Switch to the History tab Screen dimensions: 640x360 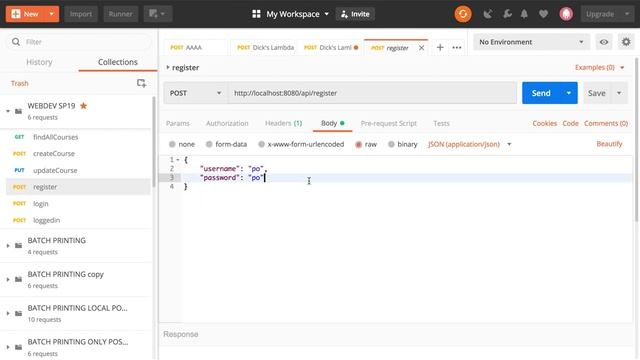pyautogui.click(x=39, y=62)
